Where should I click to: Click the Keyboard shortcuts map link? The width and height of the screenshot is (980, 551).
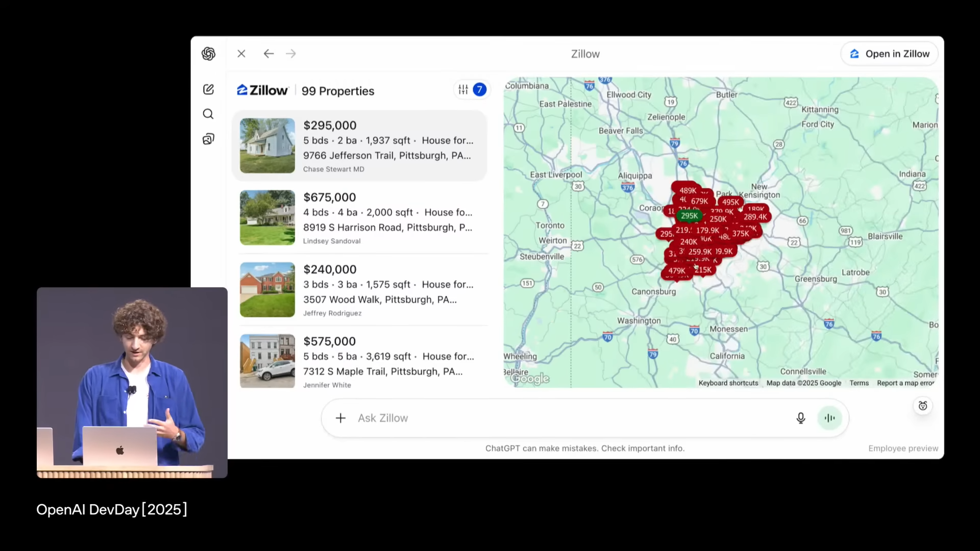pos(728,383)
